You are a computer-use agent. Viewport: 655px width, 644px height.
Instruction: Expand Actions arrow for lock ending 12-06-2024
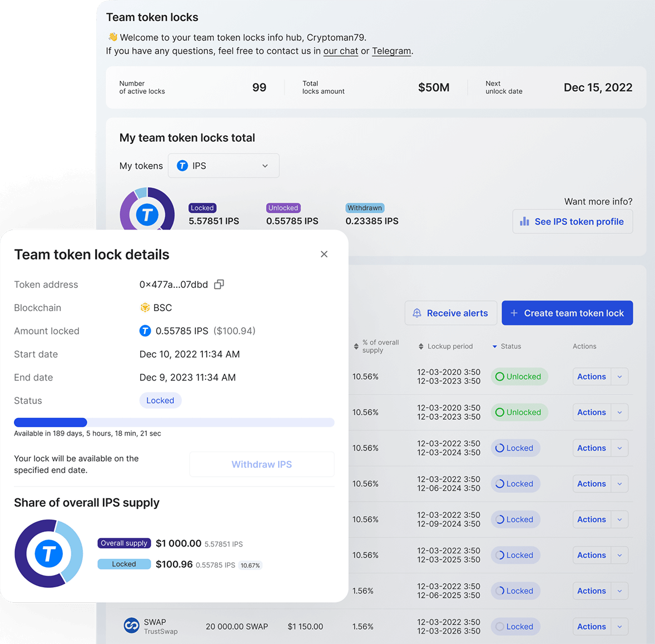619,484
